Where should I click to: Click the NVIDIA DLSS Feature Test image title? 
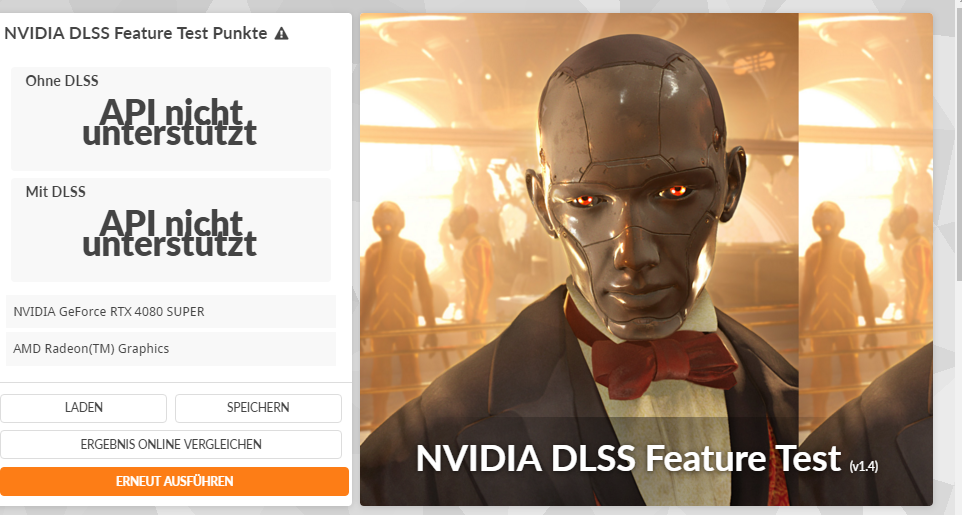(628, 459)
